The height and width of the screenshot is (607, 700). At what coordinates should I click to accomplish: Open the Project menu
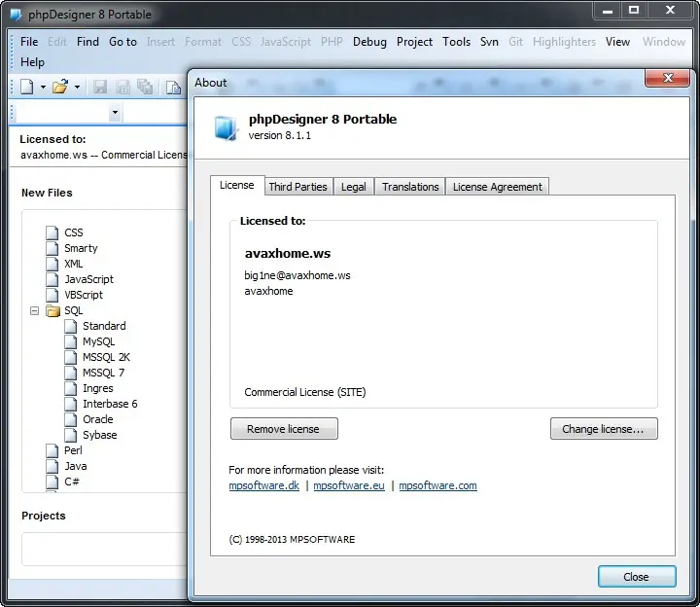414,42
